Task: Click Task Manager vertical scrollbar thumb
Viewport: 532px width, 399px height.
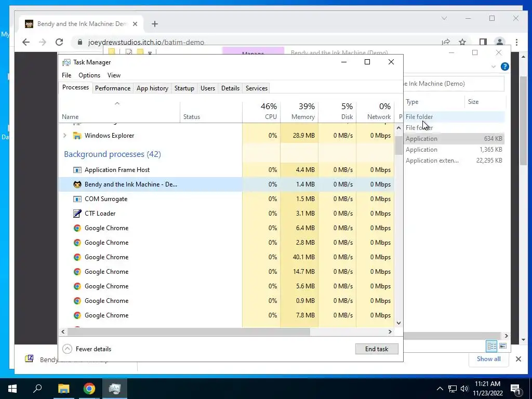Action: coord(398,145)
